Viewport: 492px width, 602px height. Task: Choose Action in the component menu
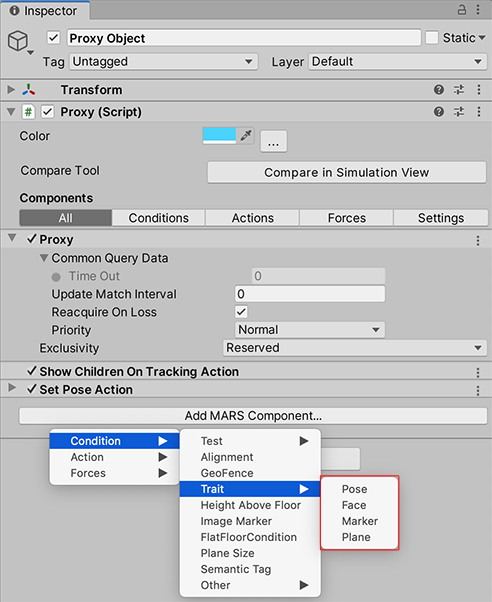click(x=114, y=457)
